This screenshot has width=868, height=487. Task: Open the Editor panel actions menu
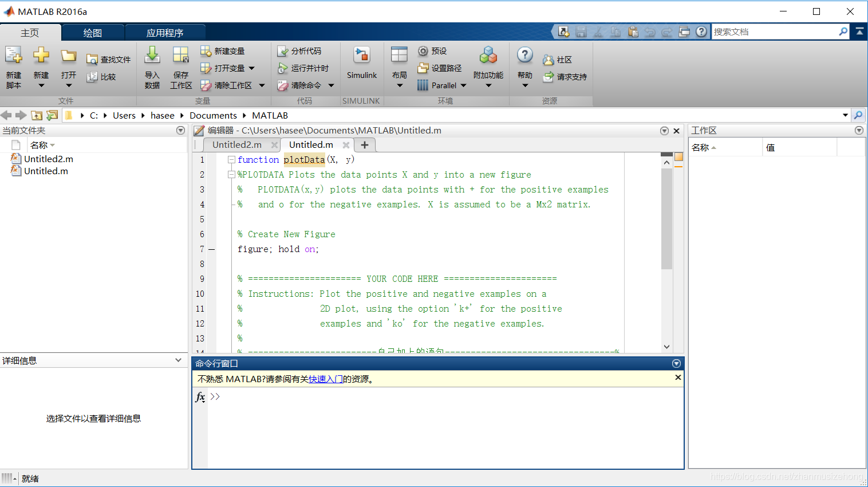[664, 131]
